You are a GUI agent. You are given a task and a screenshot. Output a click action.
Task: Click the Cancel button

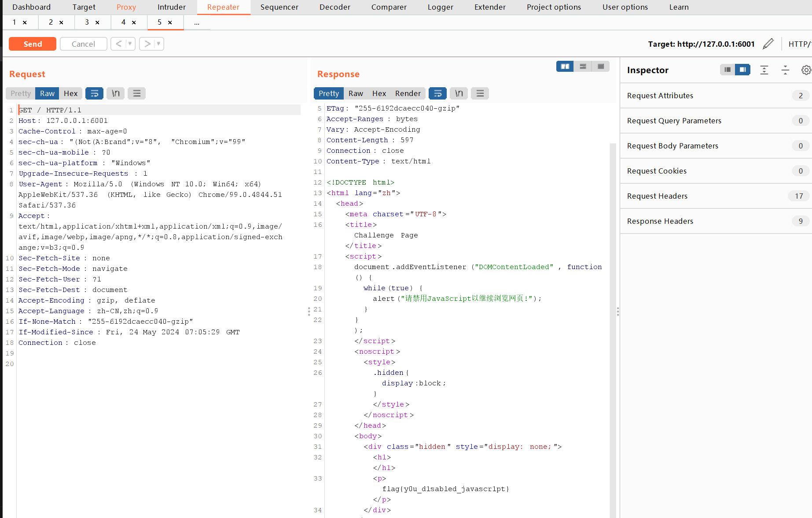83,44
